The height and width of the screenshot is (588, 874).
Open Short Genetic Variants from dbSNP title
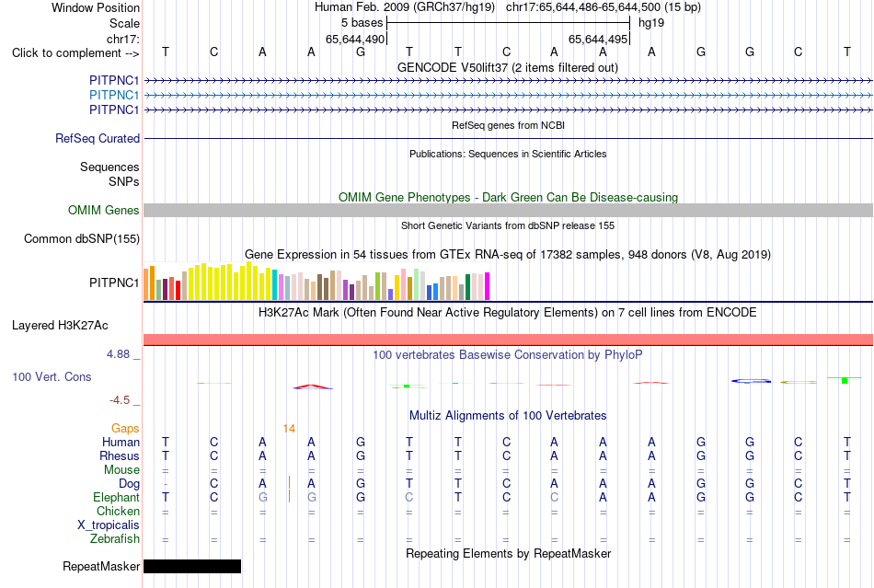[507, 225]
